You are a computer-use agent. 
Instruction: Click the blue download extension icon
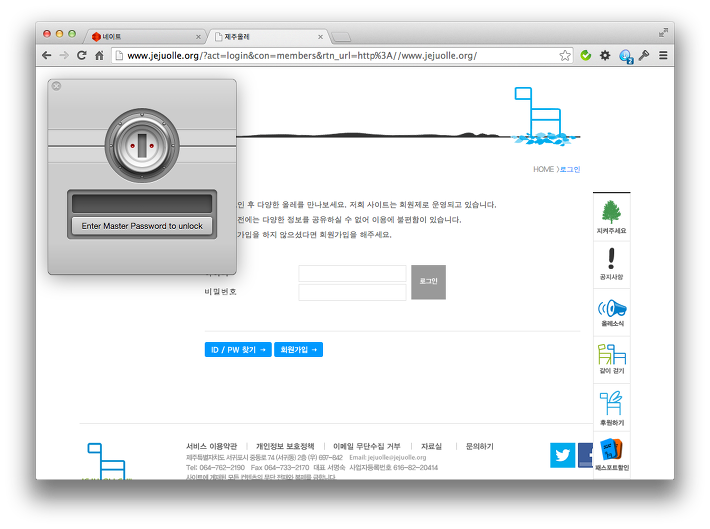click(x=625, y=56)
